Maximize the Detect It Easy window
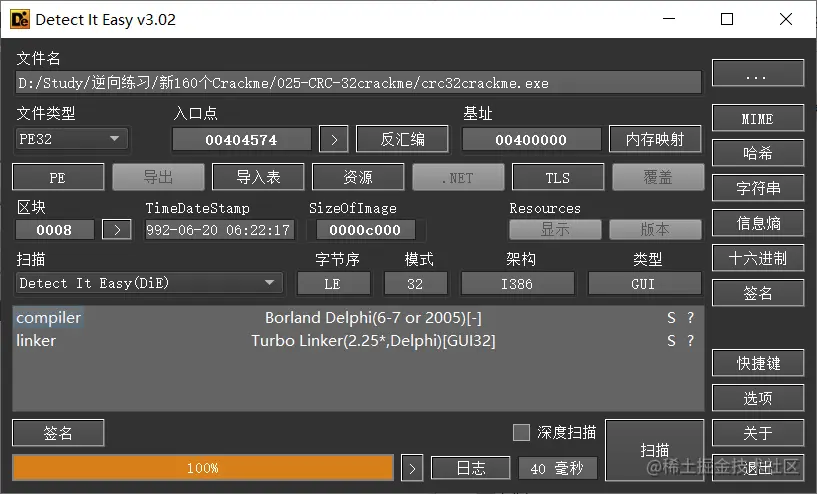Screen dimensions: 817x494 (727, 19)
